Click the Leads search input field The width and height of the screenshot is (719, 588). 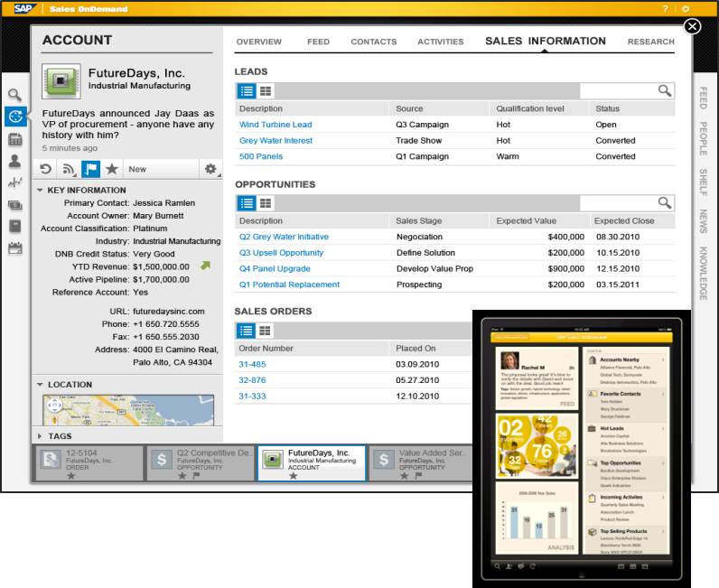tap(618, 91)
